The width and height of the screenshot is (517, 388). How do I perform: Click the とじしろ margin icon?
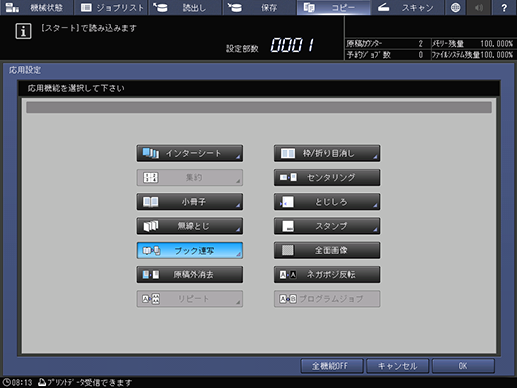point(287,202)
